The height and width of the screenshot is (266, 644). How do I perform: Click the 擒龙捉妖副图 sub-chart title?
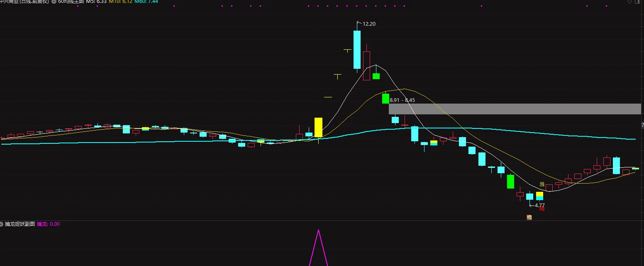click(20, 224)
